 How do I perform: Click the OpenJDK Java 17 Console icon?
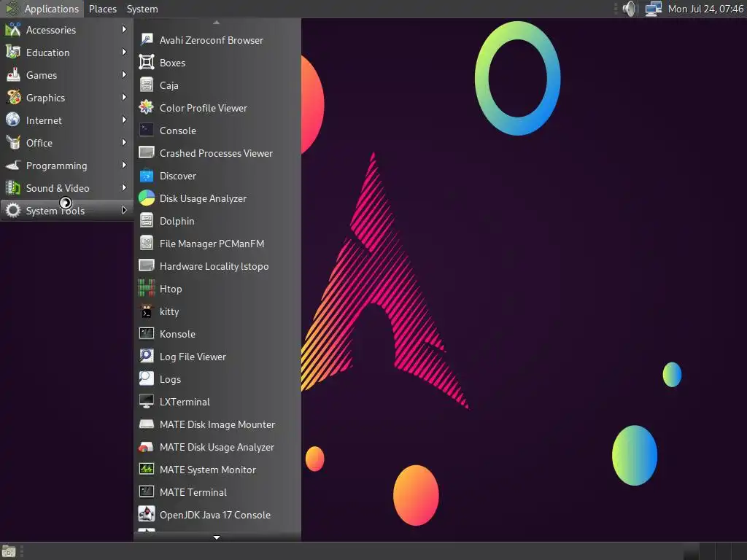pos(146,515)
